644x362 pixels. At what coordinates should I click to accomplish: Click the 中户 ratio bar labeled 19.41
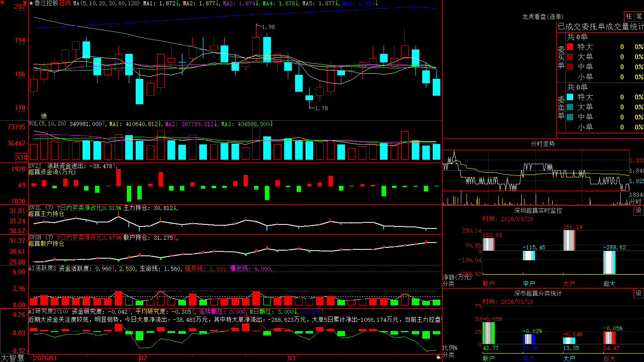[x=529, y=339]
